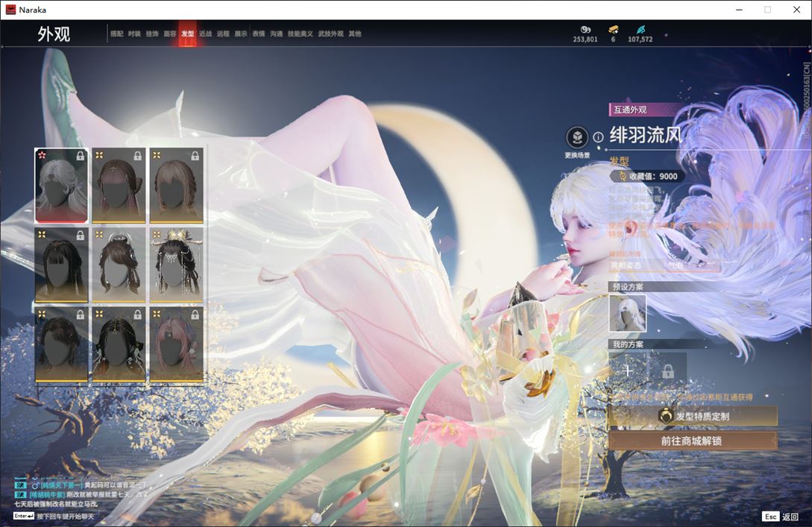Viewport: 812px width, 527px height.
Task: Switch to the 远程 tab
Action: (x=223, y=34)
